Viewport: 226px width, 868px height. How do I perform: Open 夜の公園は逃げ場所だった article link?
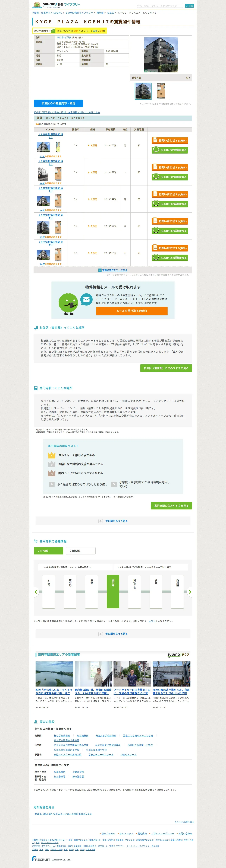pyautogui.click(x=171, y=691)
